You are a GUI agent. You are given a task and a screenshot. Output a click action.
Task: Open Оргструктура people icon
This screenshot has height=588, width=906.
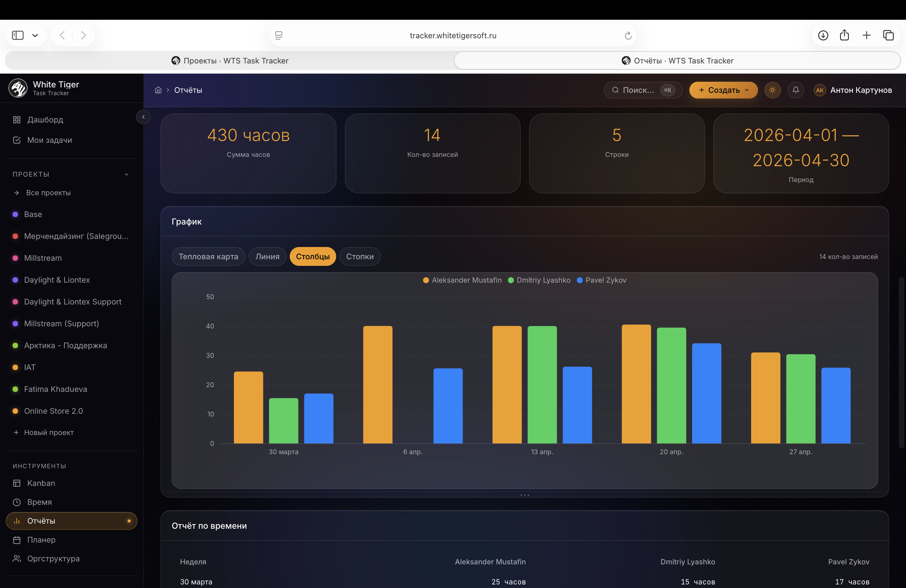17,558
